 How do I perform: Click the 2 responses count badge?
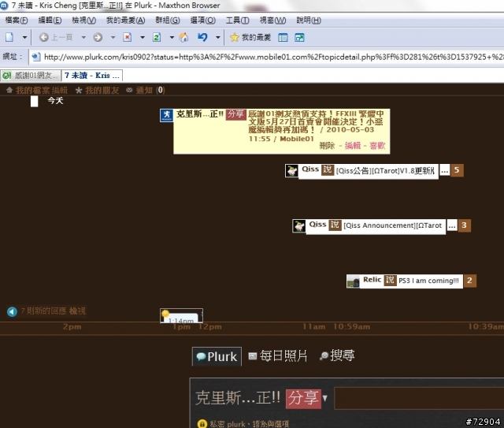click(x=469, y=281)
